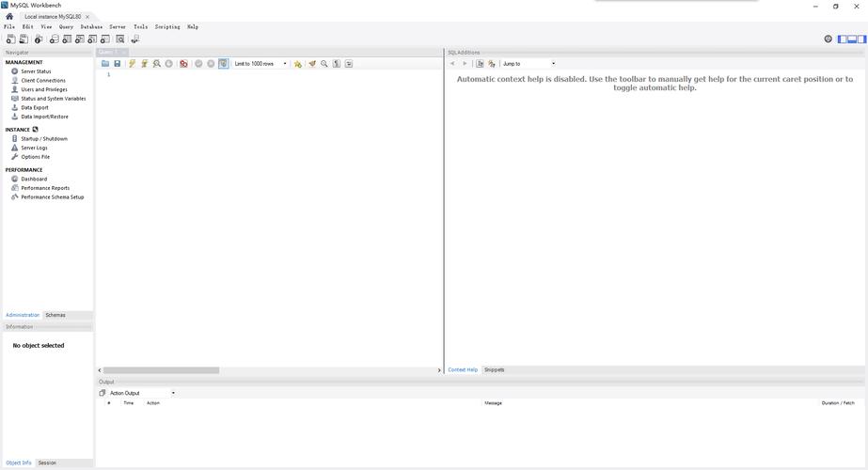This screenshot has width=868, height=470.
Task: Stop the running query
Action: (169, 64)
